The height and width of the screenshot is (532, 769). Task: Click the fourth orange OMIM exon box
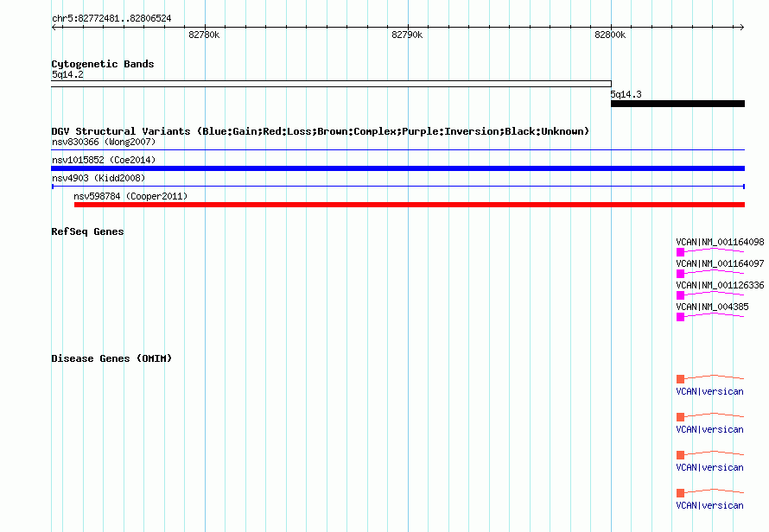pos(680,493)
